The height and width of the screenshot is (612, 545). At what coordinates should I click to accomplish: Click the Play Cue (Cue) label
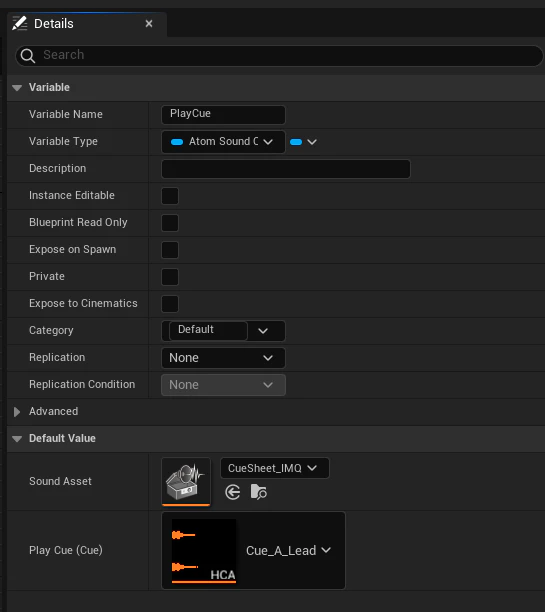tap(66, 550)
